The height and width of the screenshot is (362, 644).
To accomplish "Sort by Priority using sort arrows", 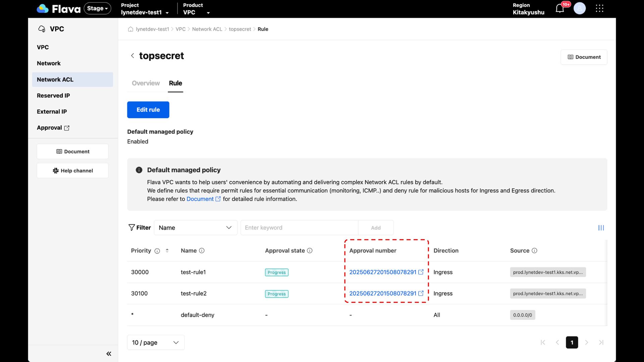I will pyautogui.click(x=167, y=251).
